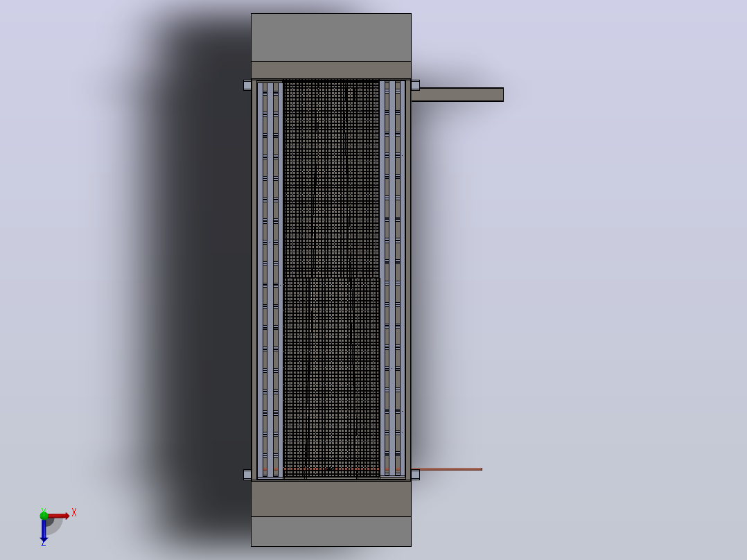Select the central dark mesh grille
Screen dimensions: 747x560
coord(331,279)
